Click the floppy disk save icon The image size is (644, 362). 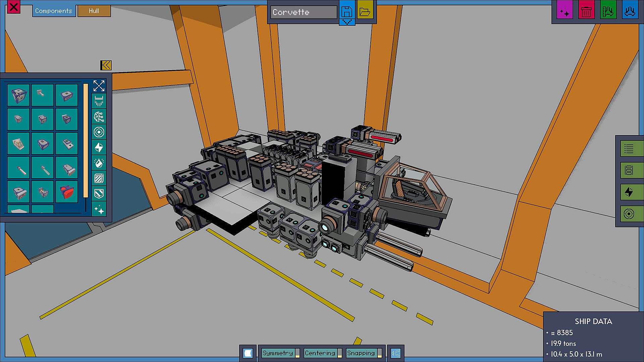pyautogui.click(x=347, y=11)
